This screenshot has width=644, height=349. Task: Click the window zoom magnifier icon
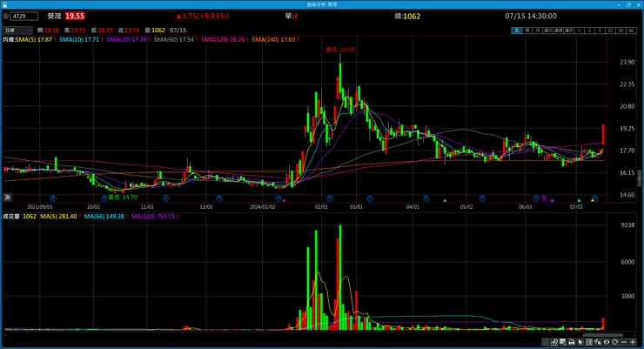(563, 342)
